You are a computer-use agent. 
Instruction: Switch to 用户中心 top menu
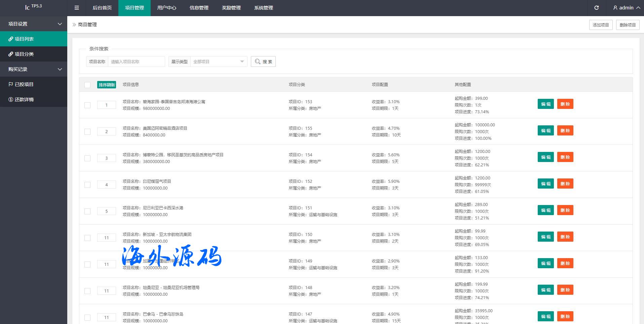pos(166,8)
